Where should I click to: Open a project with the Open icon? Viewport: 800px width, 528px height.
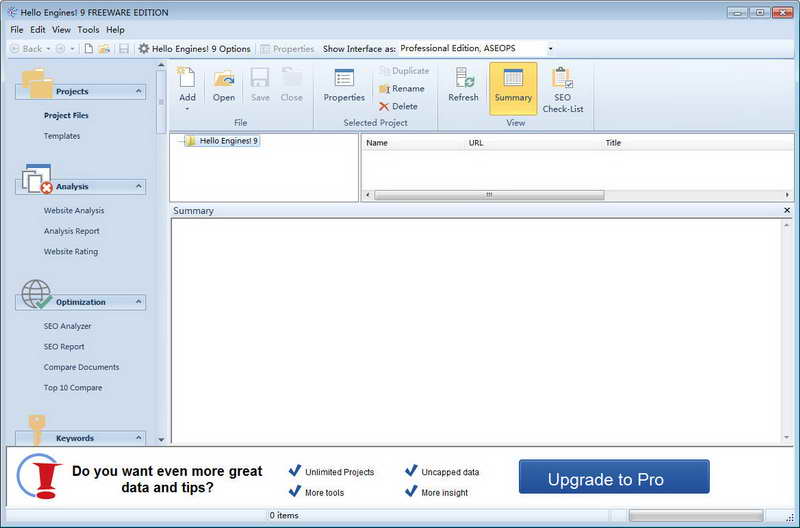pos(224,85)
